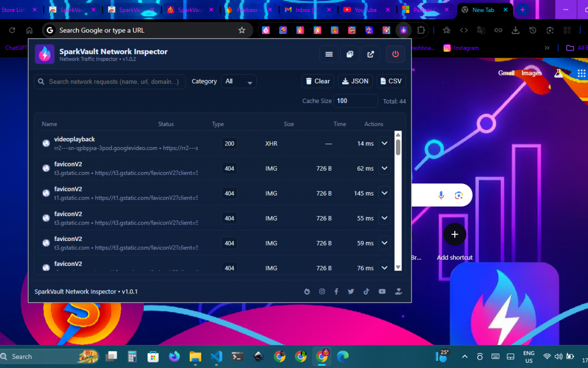Click the Add shortcut plus button
This screenshot has height=368, width=588.
[455, 235]
